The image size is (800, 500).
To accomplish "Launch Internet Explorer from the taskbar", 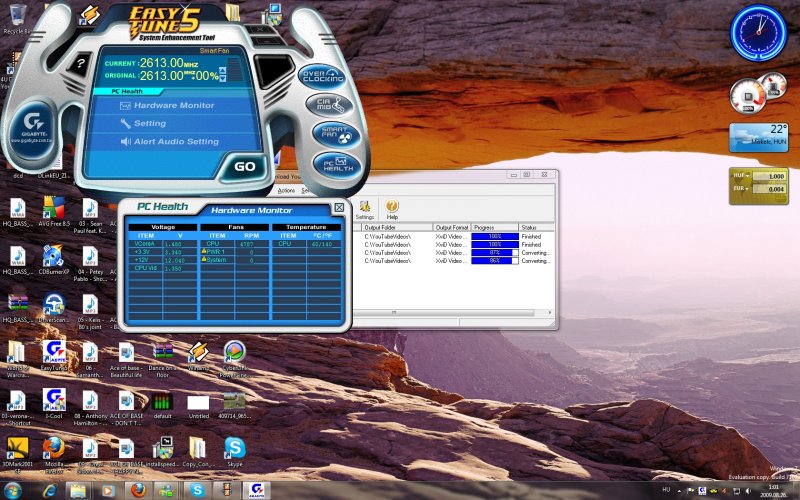I will 49,491.
